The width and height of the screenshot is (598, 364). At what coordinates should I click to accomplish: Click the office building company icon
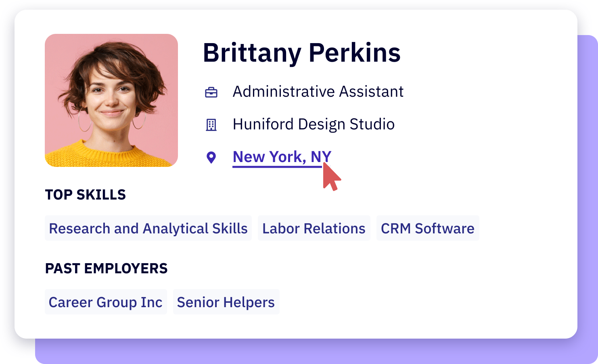coord(211,125)
